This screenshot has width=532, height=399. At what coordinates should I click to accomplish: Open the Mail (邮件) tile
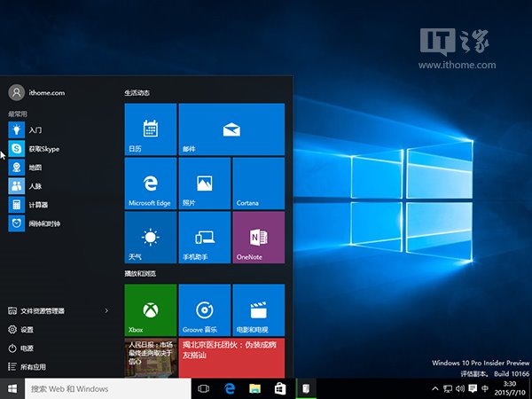pos(231,129)
